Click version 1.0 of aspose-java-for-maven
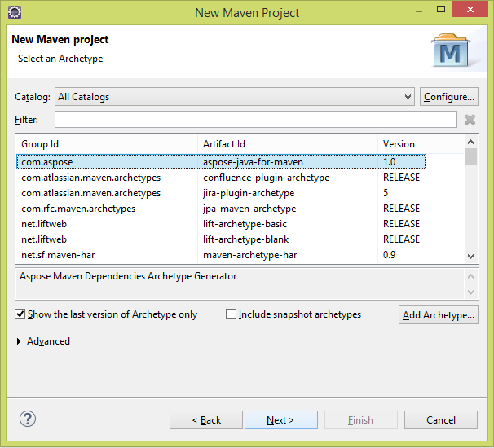 tap(389, 162)
